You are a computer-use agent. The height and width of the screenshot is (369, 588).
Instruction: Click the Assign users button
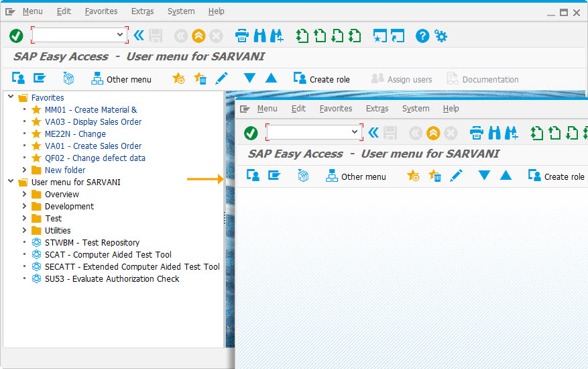pyautogui.click(x=401, y=78)
